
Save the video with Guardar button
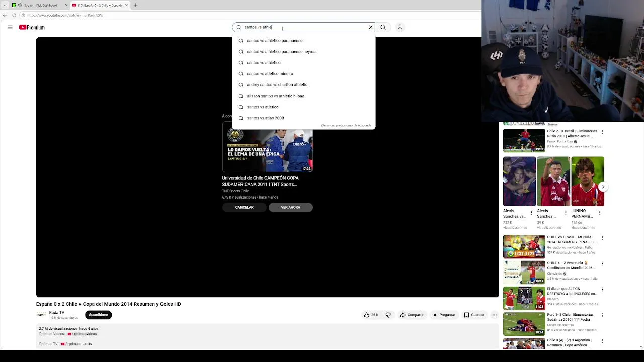473,315
